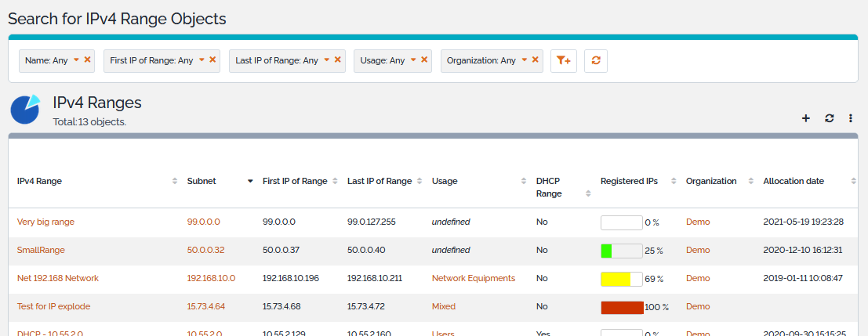
Task: Open the Very big range link
Action: point(45,222)
